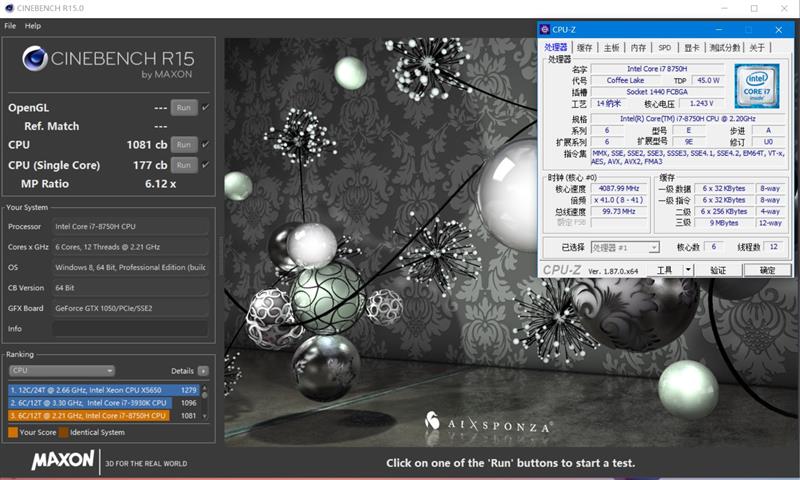The width and height of the screenshot is (800, 480).
Task: Click the 确定 button in CPU-Z
Action: pos(767,270)
